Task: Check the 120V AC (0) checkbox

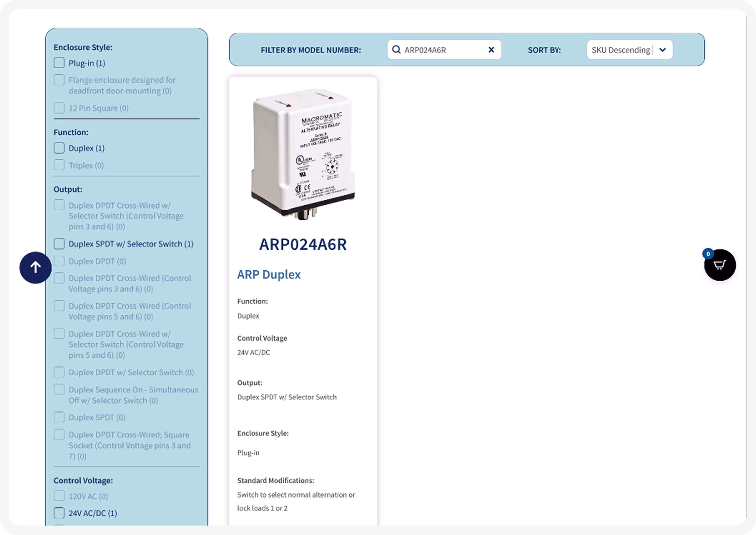Action: (59, 496)
